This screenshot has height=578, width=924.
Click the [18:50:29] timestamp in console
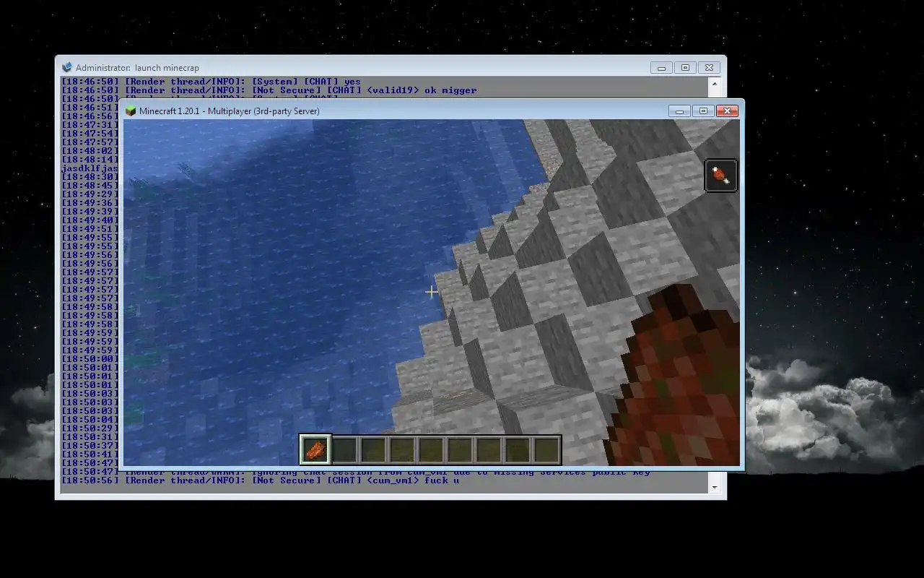[x=90, y=428]
